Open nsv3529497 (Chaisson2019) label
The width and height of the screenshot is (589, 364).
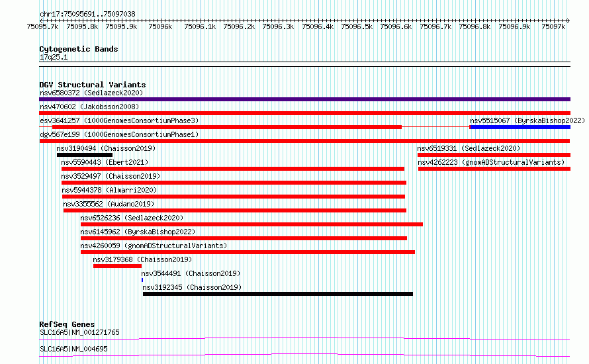coord(111,176)
